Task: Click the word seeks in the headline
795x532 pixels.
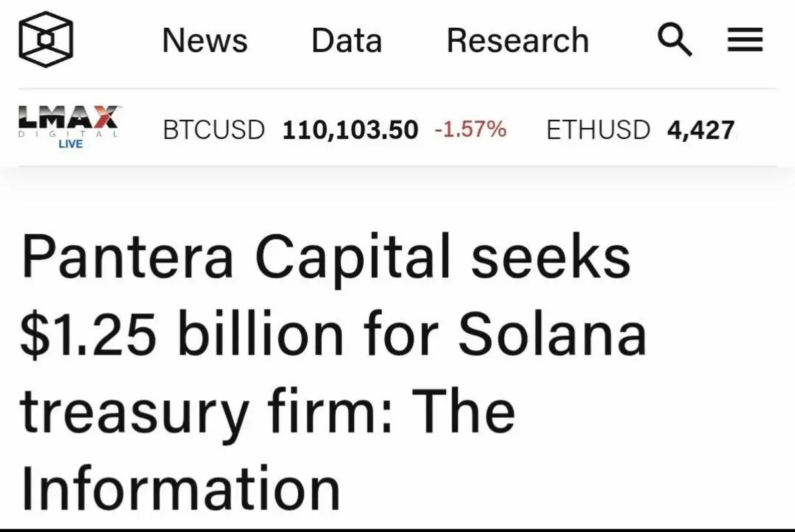Action: [x=551, y=256]
